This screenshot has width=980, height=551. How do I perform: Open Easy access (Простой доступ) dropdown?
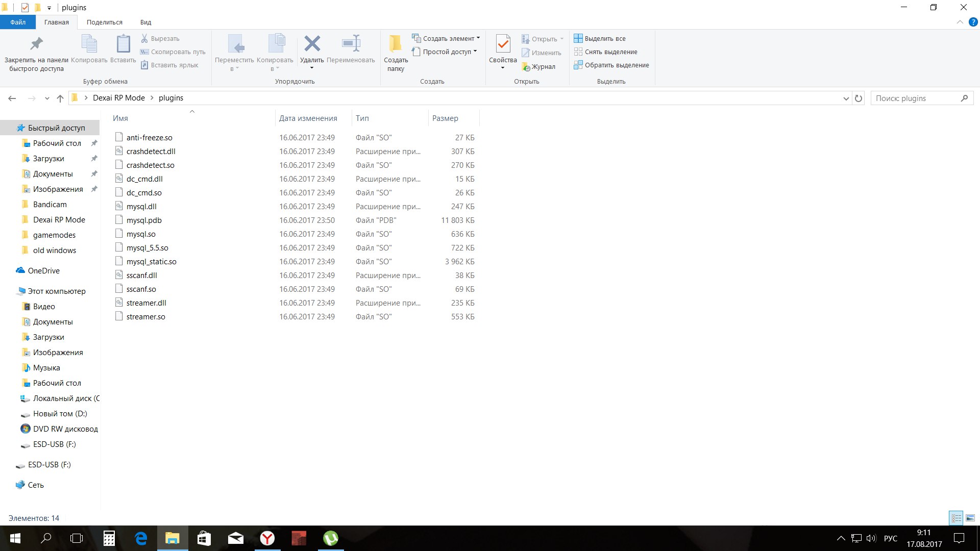point(444,52)
